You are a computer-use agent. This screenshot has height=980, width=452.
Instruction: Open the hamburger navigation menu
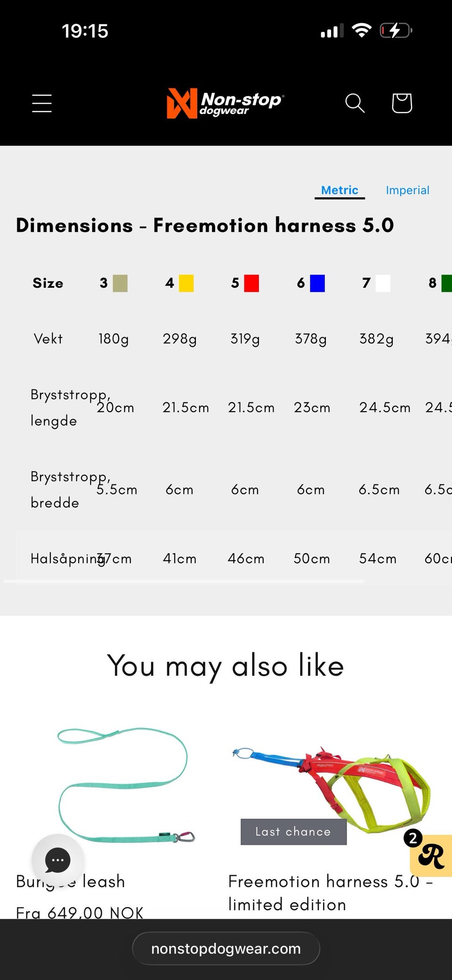click(x=42, y=103)
